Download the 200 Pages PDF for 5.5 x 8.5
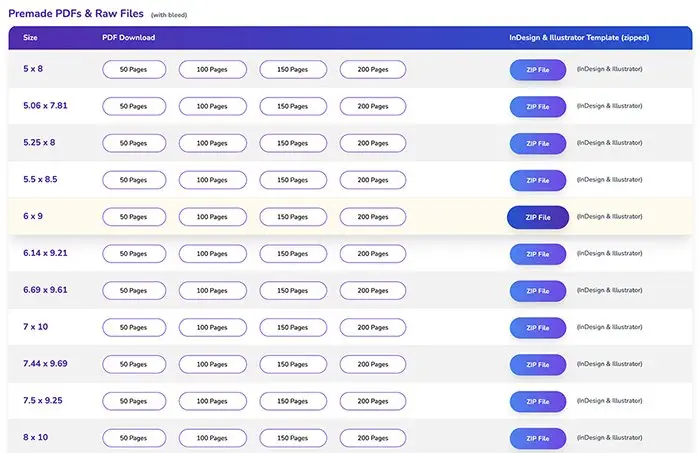Viewport: 700px width, 453px height. (373, 180)
